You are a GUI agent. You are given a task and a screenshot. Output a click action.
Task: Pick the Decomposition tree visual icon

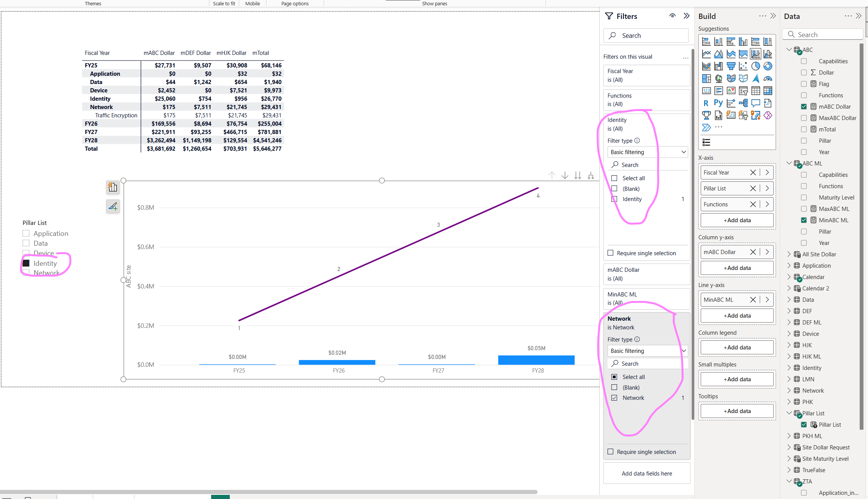click(x=743, y=103)
